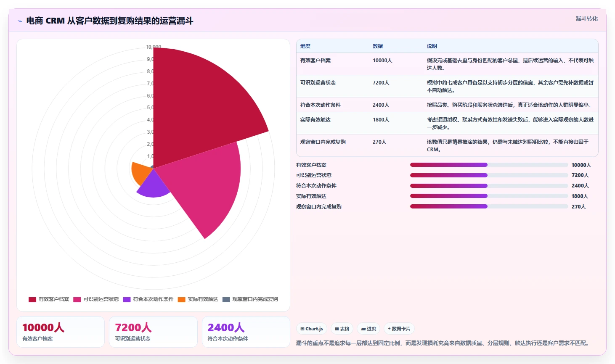
Task: Click the 说明 column header
Action: click(432, 46)
